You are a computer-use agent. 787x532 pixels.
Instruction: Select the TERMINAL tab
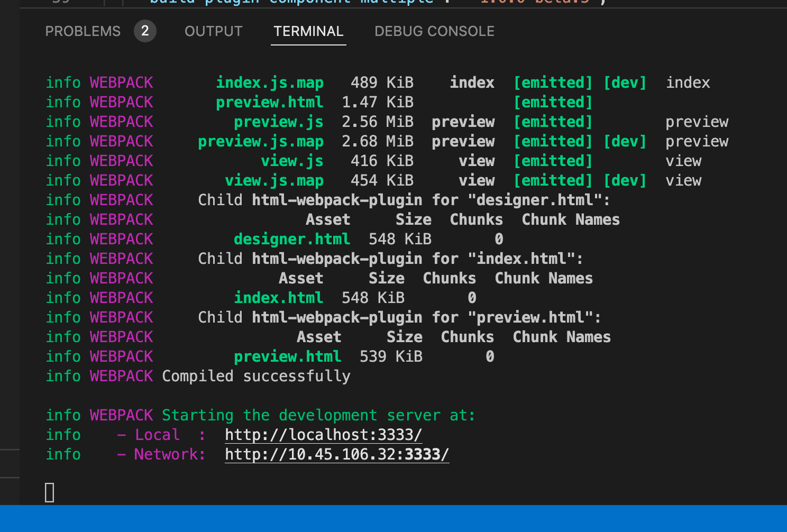(308, 31)
